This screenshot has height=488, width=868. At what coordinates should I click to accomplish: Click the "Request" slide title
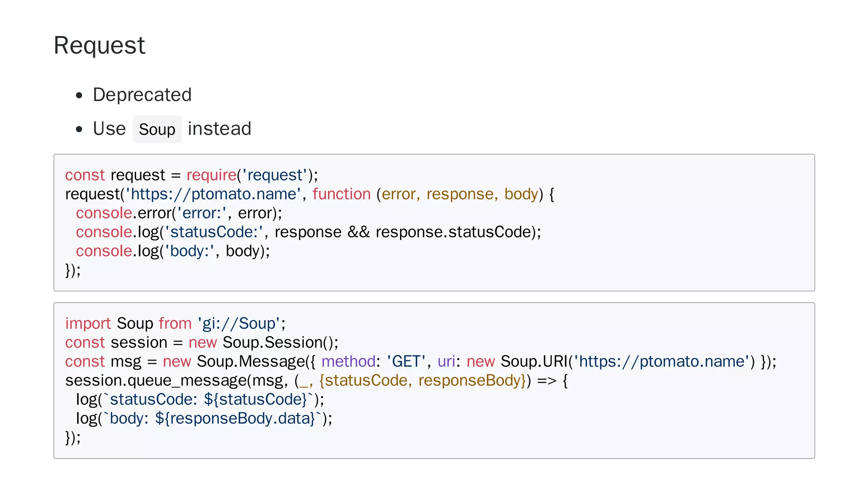click(99, 45)
